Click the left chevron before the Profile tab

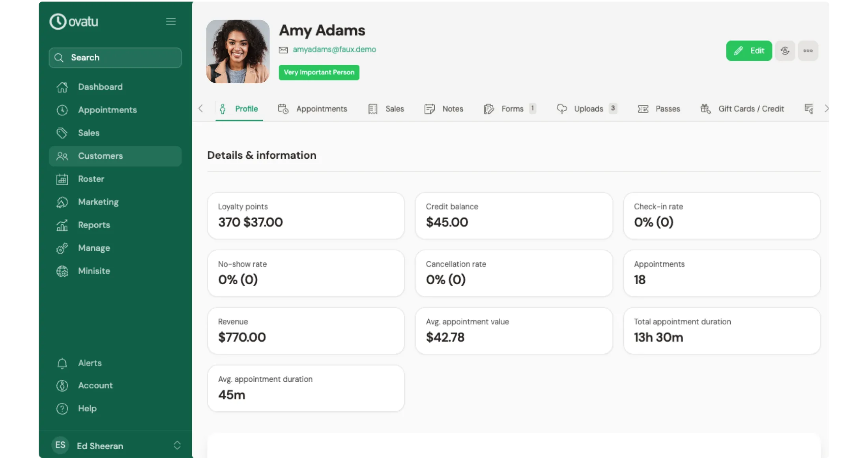click(x=201, y=109)
